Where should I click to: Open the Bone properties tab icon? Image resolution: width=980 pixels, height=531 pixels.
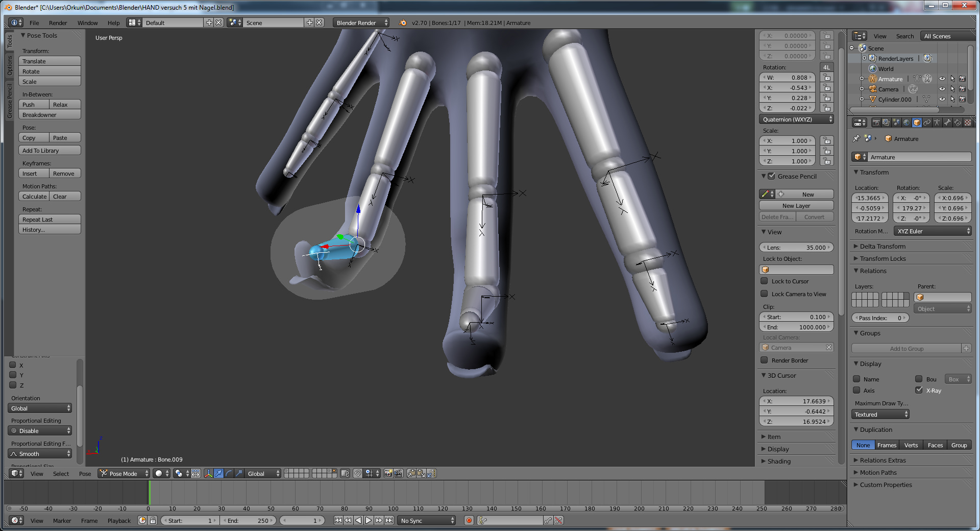click(x=947, y=123)
